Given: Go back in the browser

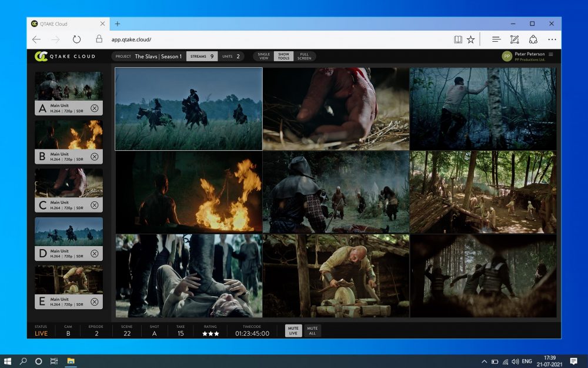Looking at the screenshot, I should tap(36, 39).
